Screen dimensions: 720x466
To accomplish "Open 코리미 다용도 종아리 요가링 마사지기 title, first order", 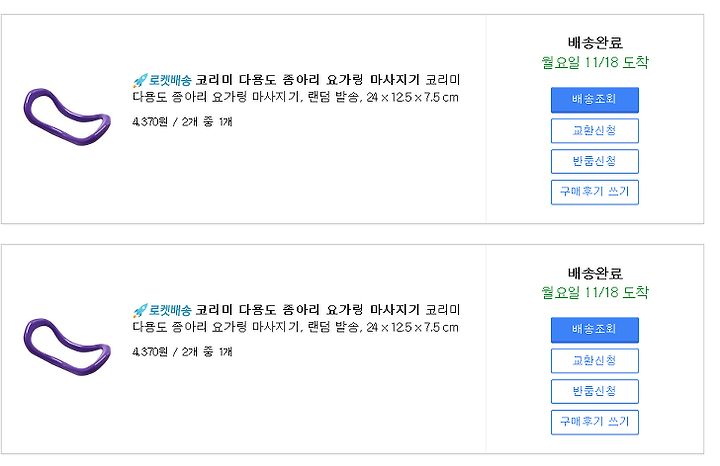I will coord(308,80).
